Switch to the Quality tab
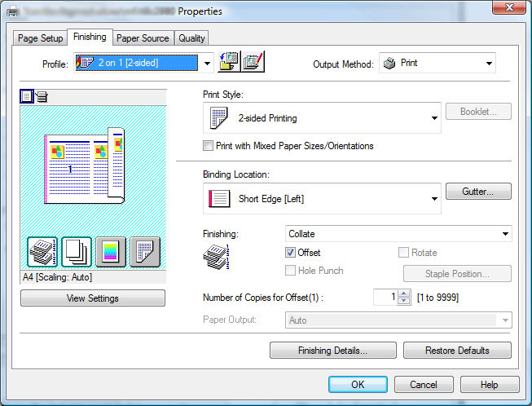The width and height of the screenshot is (532, 406). [191, 38]
